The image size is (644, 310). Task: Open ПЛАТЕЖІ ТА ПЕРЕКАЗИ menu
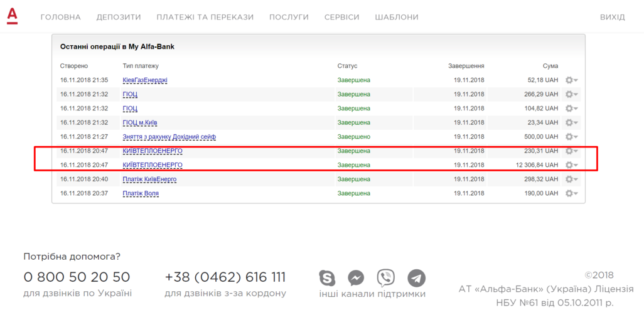[x=205, y=17]
